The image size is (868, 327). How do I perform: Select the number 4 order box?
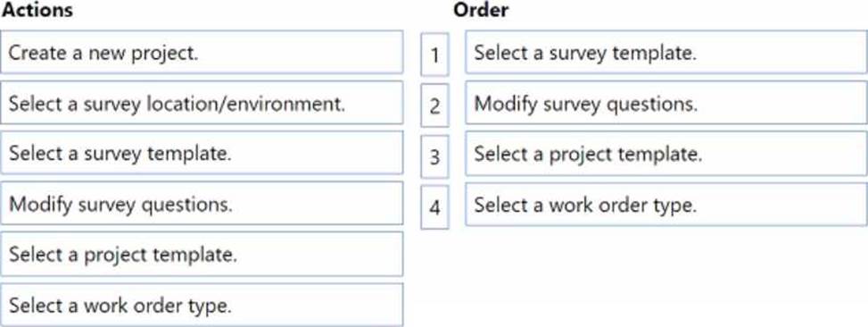(434, 207)
